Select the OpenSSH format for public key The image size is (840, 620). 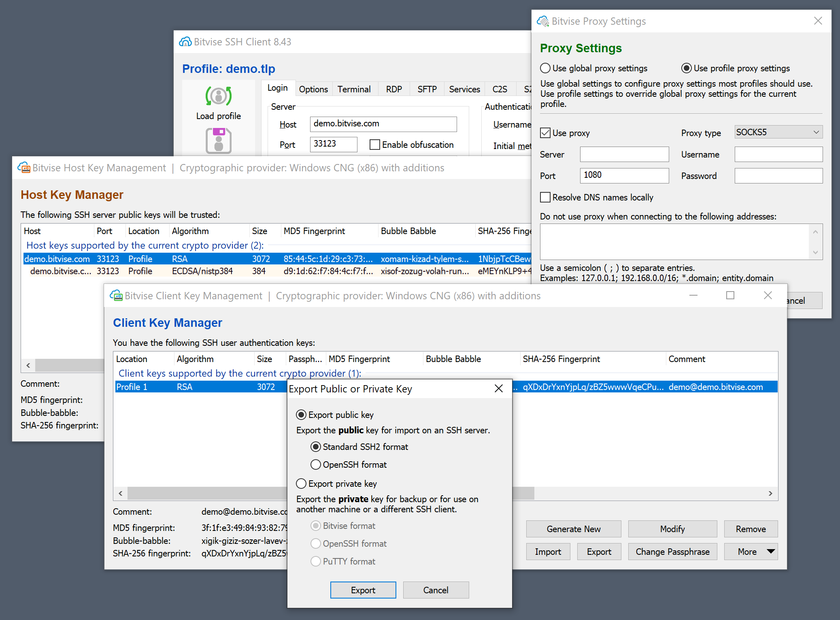coord(316,464)
